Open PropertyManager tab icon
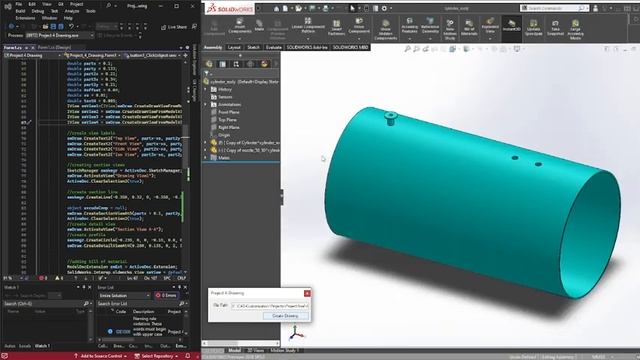This screenshot has height=360, width=640. click(222, 64)
